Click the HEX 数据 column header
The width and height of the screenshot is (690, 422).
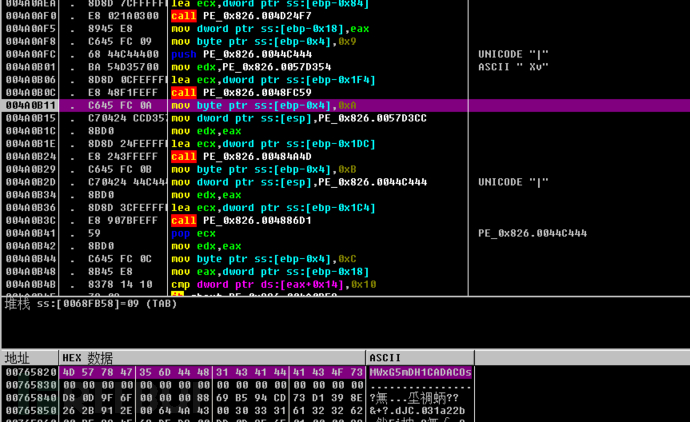(x=212, y=358)
